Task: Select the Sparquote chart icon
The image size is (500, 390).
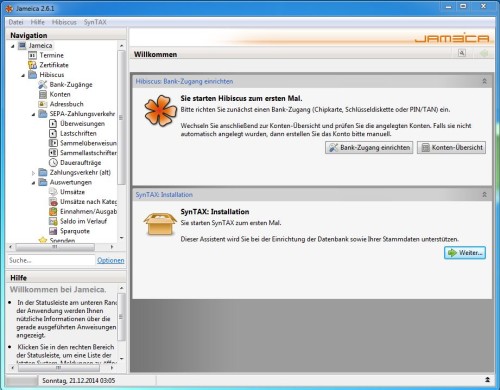Action: coord(53,231)
